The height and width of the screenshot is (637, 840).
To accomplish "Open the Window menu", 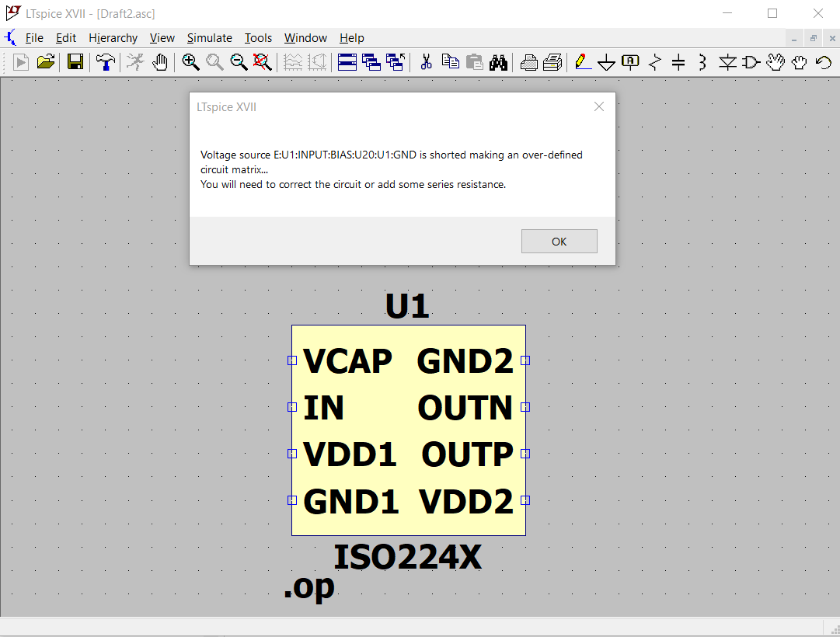I will click(x=305, y=38).
